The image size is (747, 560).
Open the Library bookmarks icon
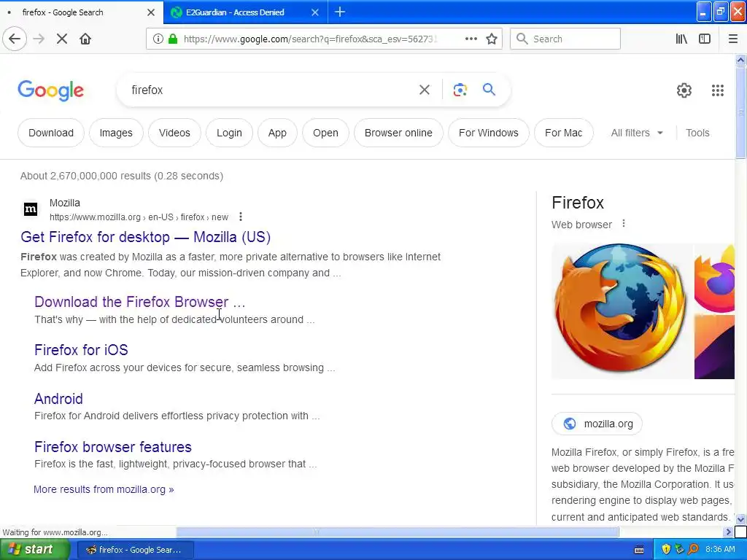[x=681, y=39]
